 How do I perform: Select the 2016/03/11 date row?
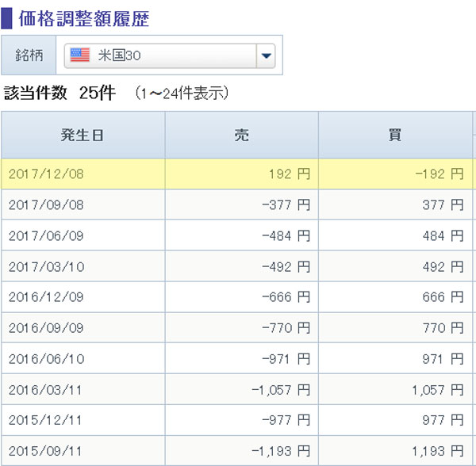click(x=46, y=390)
